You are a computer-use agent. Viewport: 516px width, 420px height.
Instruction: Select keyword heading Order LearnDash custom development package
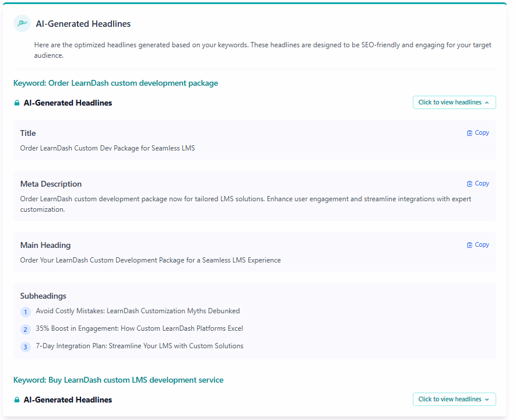click(115, 83)
